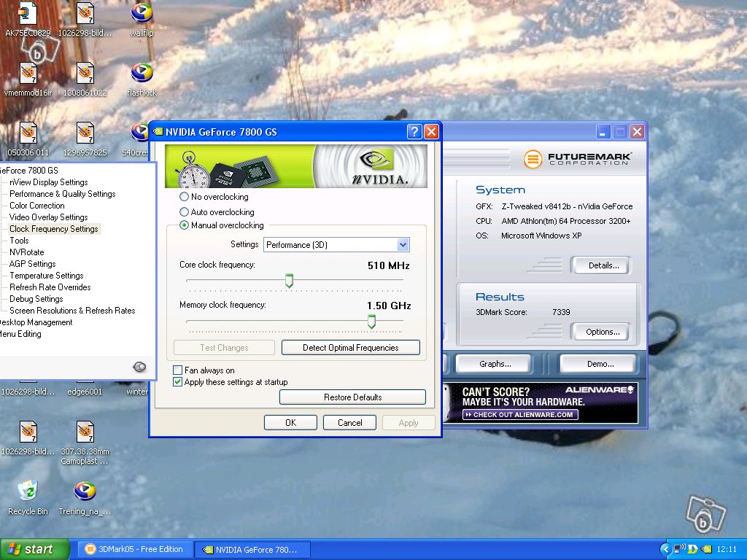The height and width of the screenshot is (560, 747).
Task: Enable the Fan always on checkbox
Action: [177, 370]
